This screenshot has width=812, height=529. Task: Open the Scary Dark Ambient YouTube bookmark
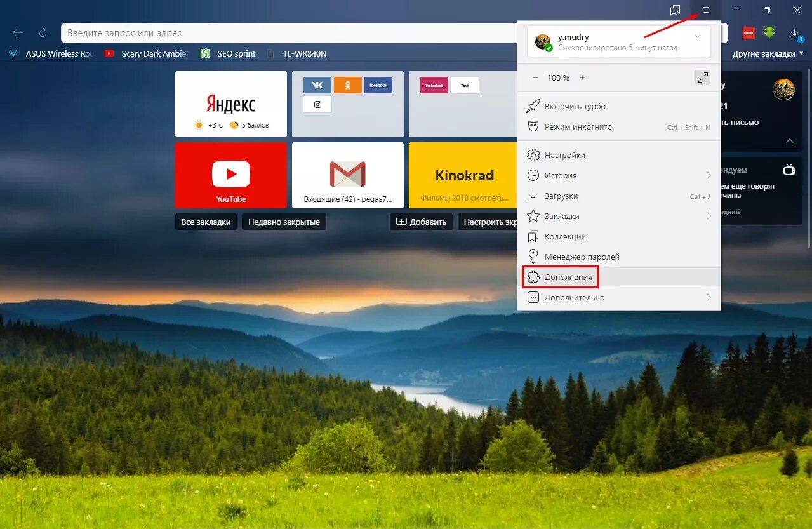147,53
